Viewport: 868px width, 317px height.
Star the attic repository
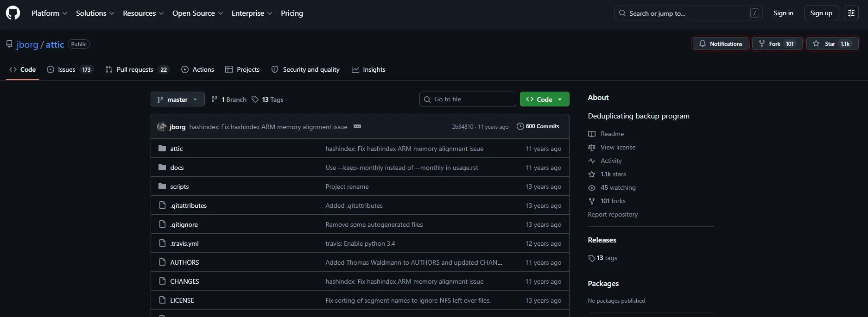pos(832,44)
